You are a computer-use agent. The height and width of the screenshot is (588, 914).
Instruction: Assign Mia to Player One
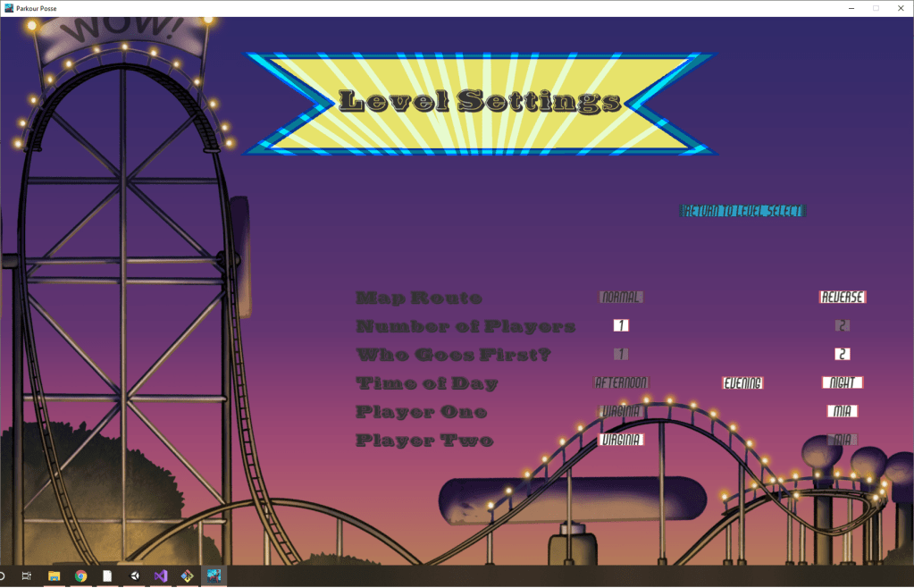tap(842, 411)
